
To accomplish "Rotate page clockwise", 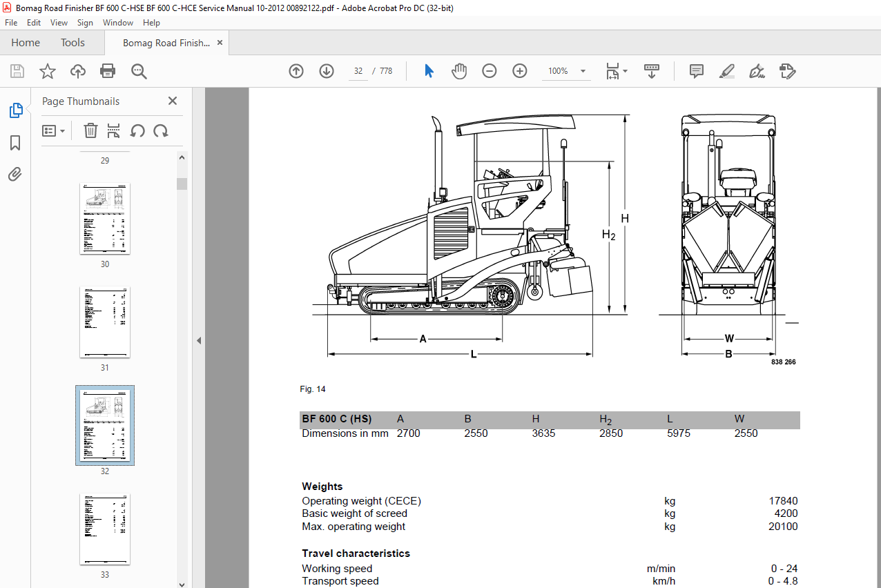I will click(161, 130).
